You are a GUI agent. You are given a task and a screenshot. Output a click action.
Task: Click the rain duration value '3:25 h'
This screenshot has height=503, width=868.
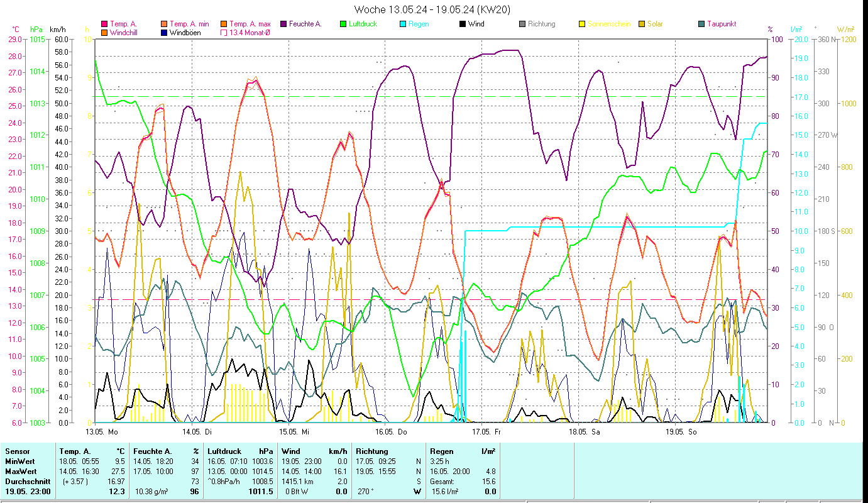pyautogui.click(x=440, y=462)
